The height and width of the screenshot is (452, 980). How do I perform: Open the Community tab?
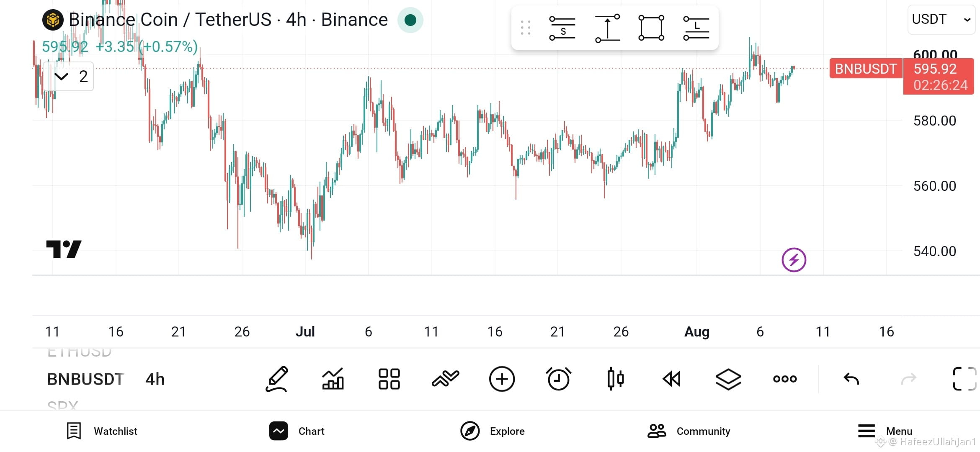pyautogui.click(x=689, y=431)
